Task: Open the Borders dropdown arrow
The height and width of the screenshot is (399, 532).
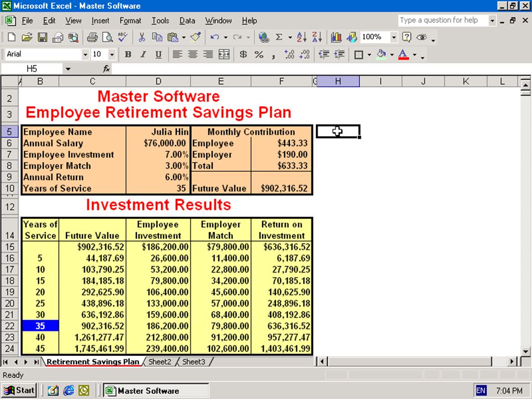Action: (x=369, y=54)
